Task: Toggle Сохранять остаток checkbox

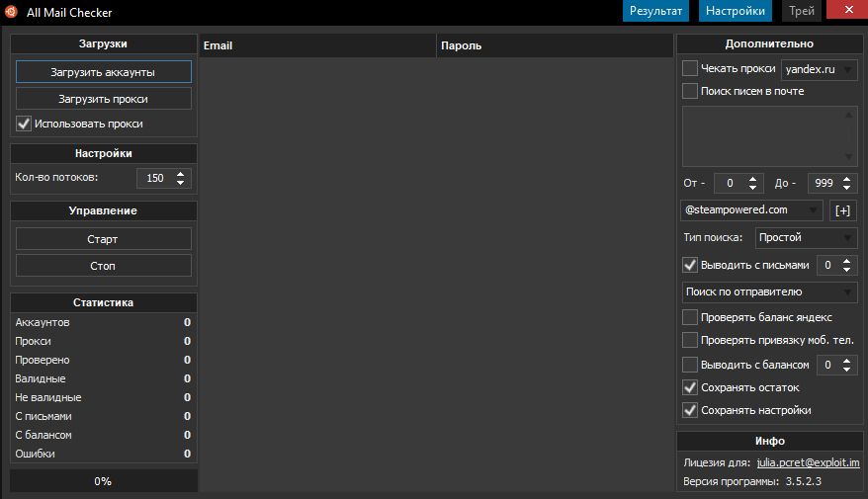Action: [x=690, y=387]
